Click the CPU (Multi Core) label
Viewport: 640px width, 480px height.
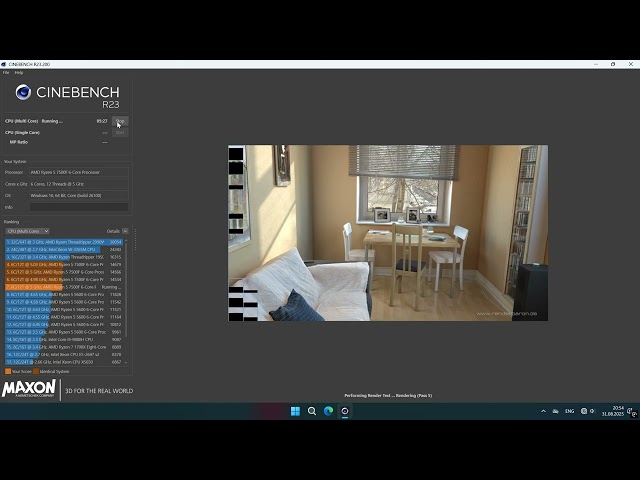22,121
